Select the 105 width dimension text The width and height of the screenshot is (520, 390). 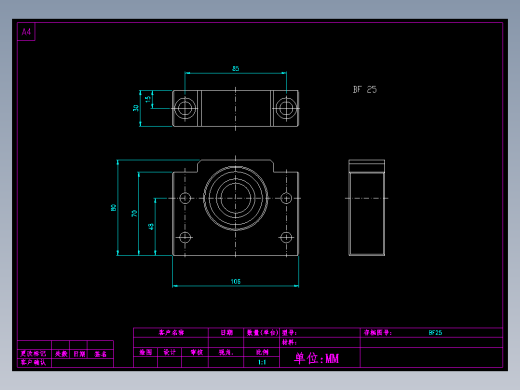(236, 281)
